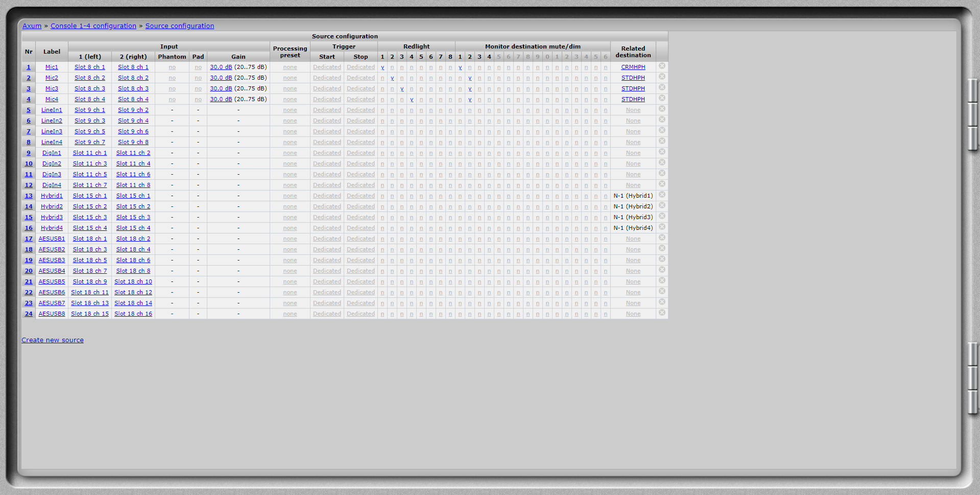980x495 pixels.
Task: Click the delete icon for Hybrid4
Action: click(662, 227)
